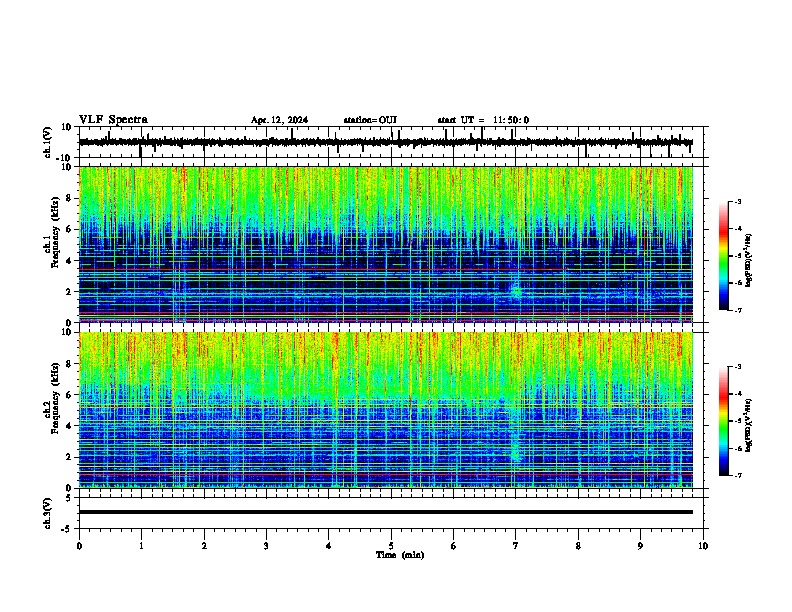792x612 pixels.
Task: Click the time axis tick label '5'
Action: 391,546
